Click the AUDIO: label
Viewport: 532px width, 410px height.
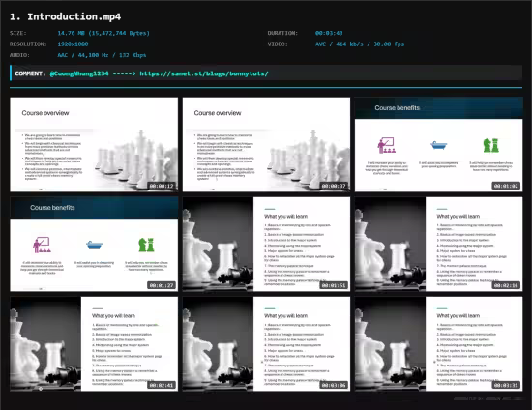coord(19,55)
